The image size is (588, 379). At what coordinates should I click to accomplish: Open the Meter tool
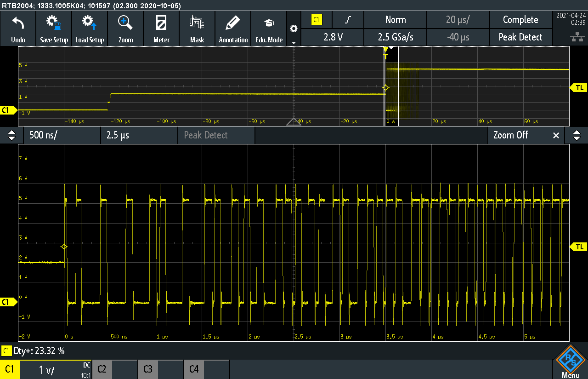(161, 29)
